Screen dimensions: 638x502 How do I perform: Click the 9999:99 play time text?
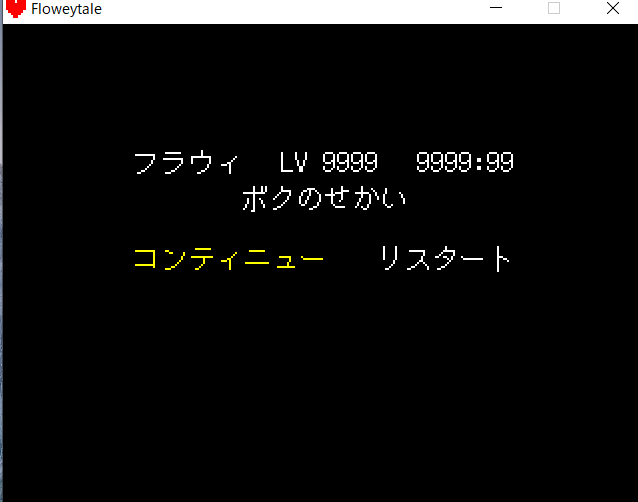click(465, 162)
